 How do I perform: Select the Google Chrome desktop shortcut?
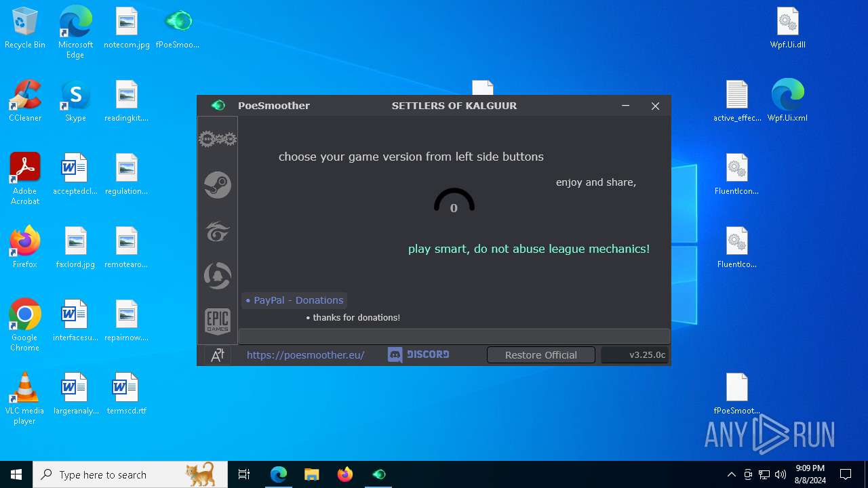pos(25,325)
